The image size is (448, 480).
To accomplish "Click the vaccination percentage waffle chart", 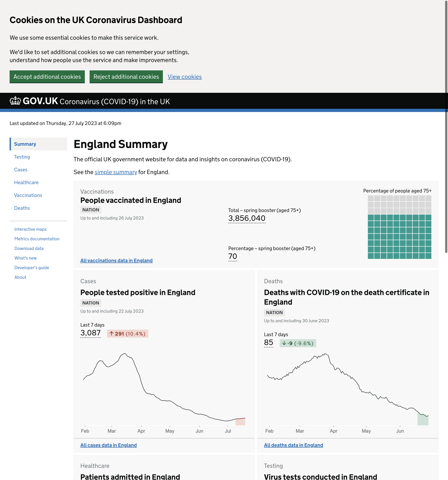I will coord(399,227).
